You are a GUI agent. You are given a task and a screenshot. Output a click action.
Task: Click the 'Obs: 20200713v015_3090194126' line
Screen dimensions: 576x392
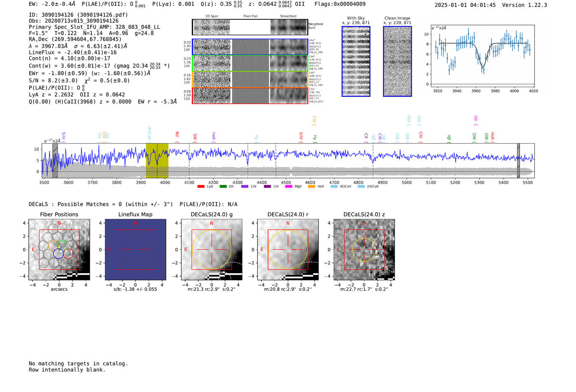(74, 21)
